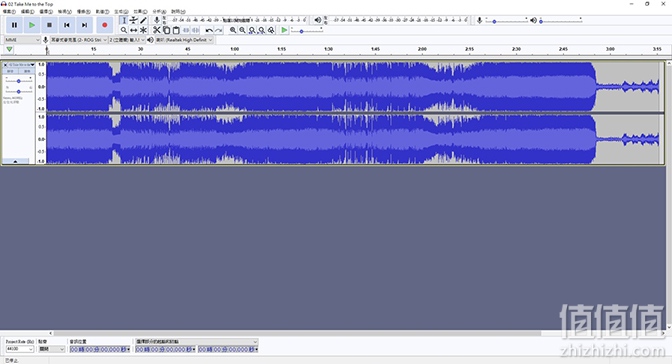Zoom in on the waveform
This screenshot has width=672, height=364.
pos(233,30)
